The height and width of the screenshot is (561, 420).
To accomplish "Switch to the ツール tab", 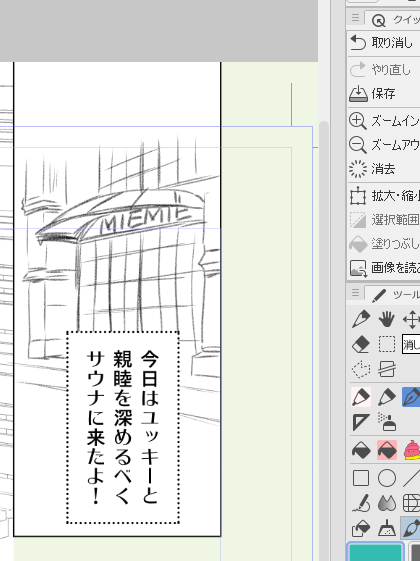I will pos(394,295).
